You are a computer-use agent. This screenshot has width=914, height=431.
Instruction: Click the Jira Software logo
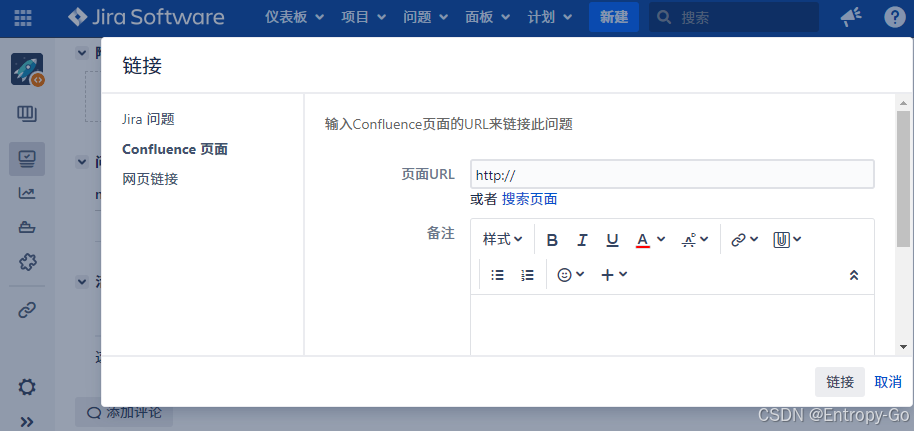[x=146, y=17]
